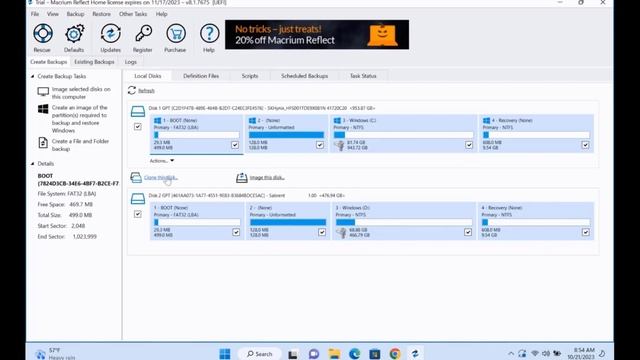Uncheck Disk 1 Recovery partition checkbox
Viewport: 640px width, 360px height.
coord(585,144)
